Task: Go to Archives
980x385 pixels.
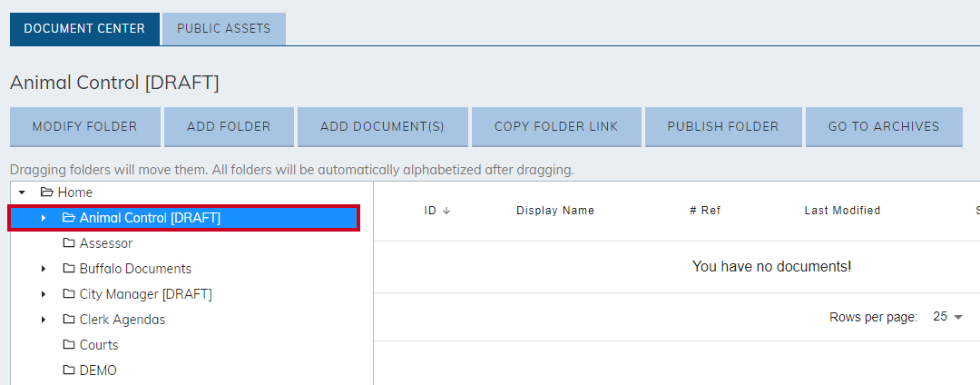Action: (884, 127)
